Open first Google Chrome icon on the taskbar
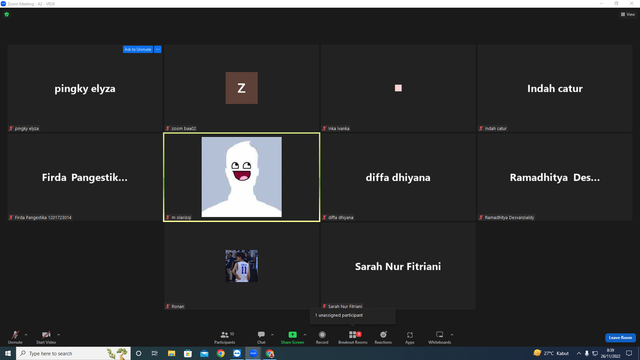This screenshot has width=640, height=360. point(220,353)
